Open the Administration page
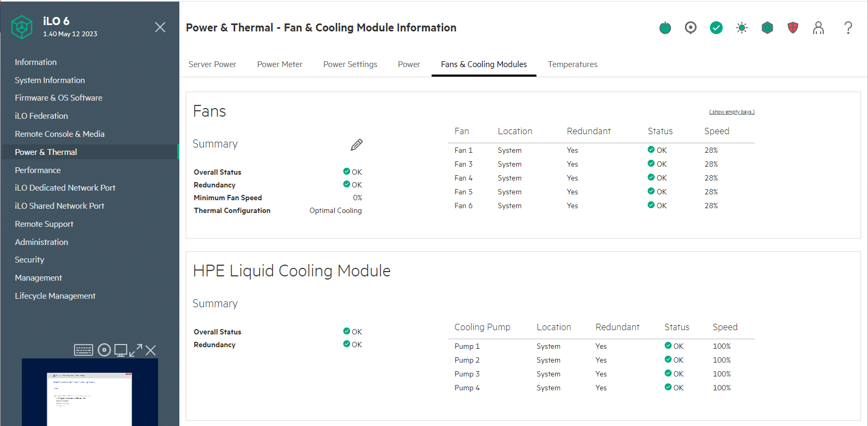Screen dimensions: 868x426 point(42,242)
